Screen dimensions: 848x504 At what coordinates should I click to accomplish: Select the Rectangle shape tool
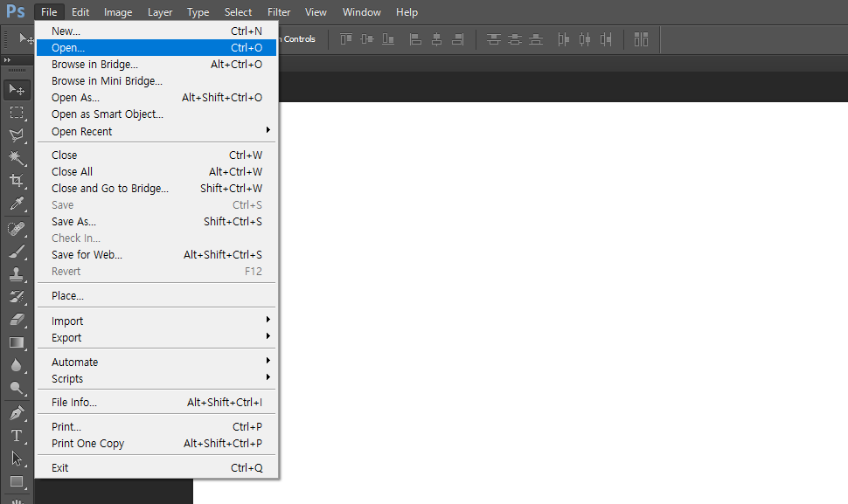[x=17, y=481]
